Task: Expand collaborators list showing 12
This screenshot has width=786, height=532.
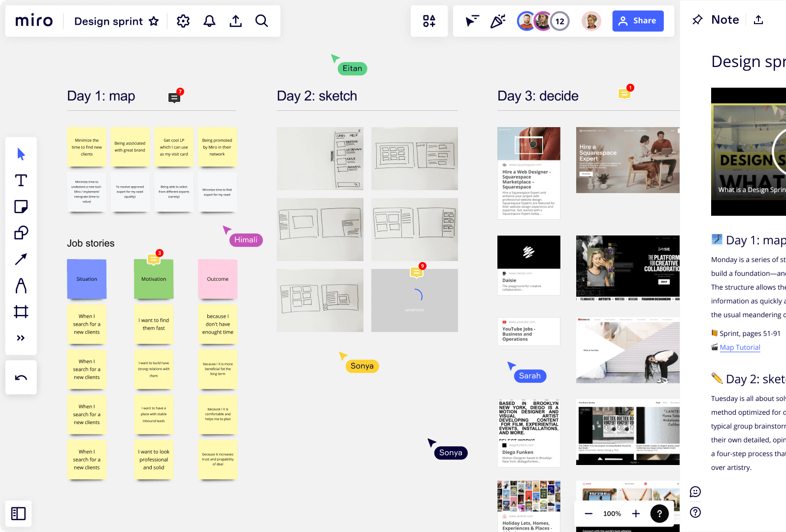Action: point(560,21)
